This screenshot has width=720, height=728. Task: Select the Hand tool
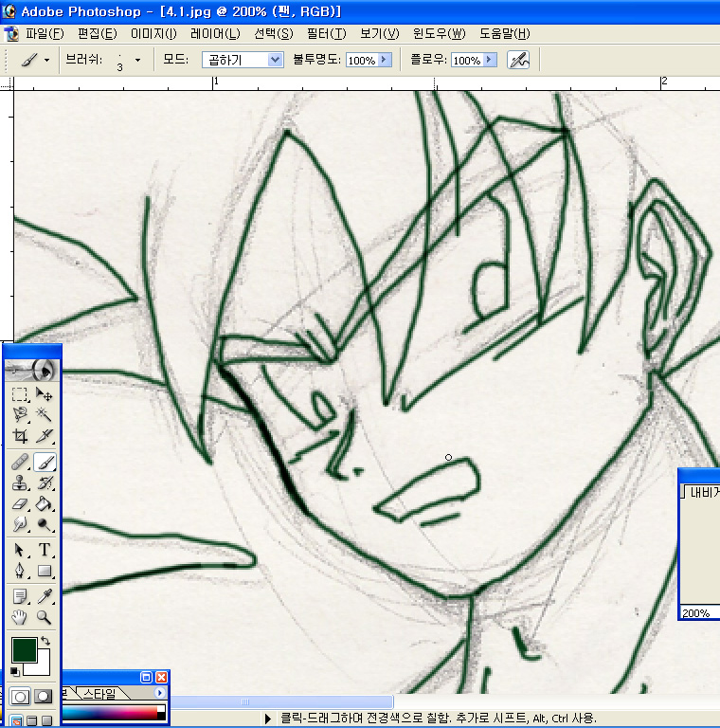click(20, 617)
